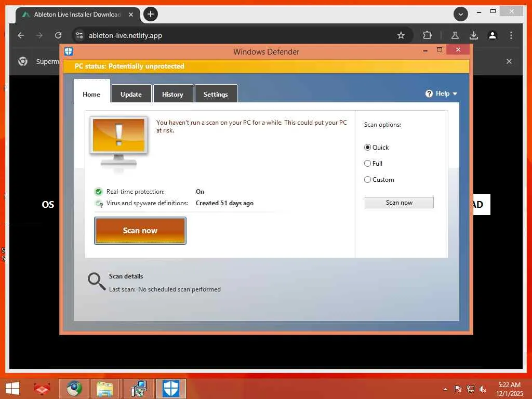Click the green Real-time protection check icon
Screen dimensions: 532x399
(98, 192)
